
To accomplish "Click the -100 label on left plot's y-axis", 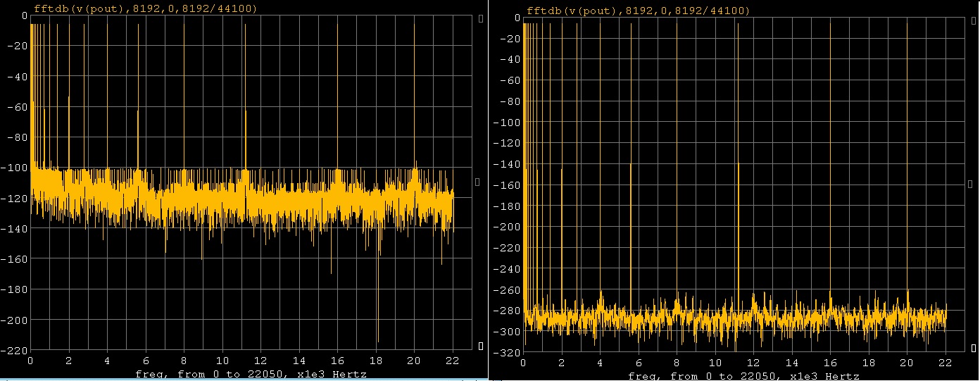I will tap(15, 168).
